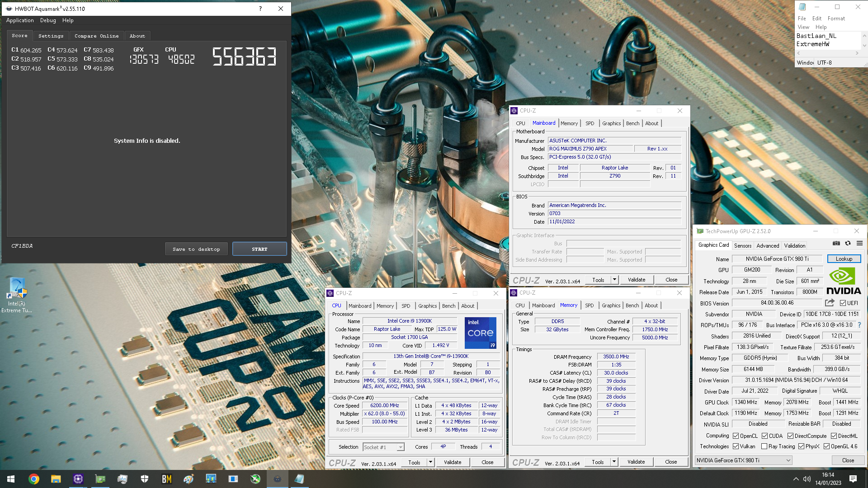Toggle the UEFI checkbox in GPU-Z
This screenshot has width=868, height=488.
[x=843, y=303]
